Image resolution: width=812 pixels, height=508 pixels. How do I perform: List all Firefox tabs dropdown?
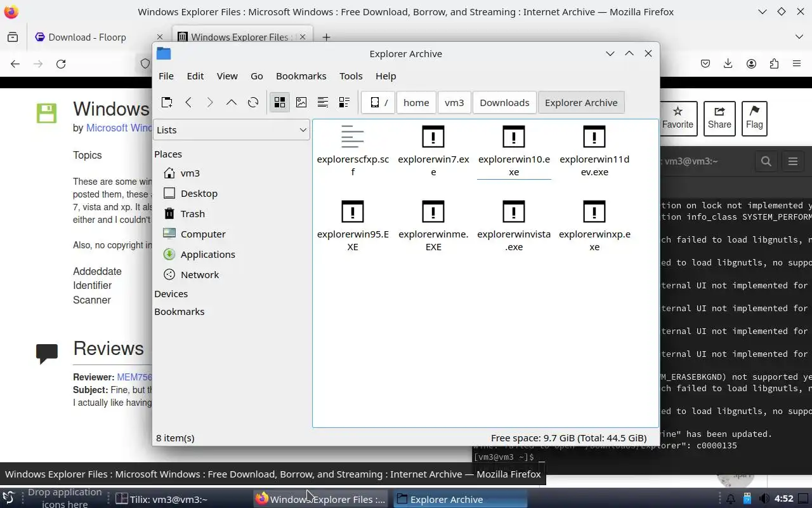pyautogui.click(x=799, y=37)
